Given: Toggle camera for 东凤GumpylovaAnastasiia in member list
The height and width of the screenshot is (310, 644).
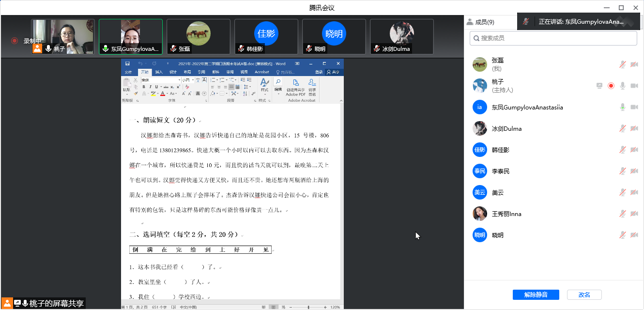Looking at the screenshot, I should tap(634, 107).
